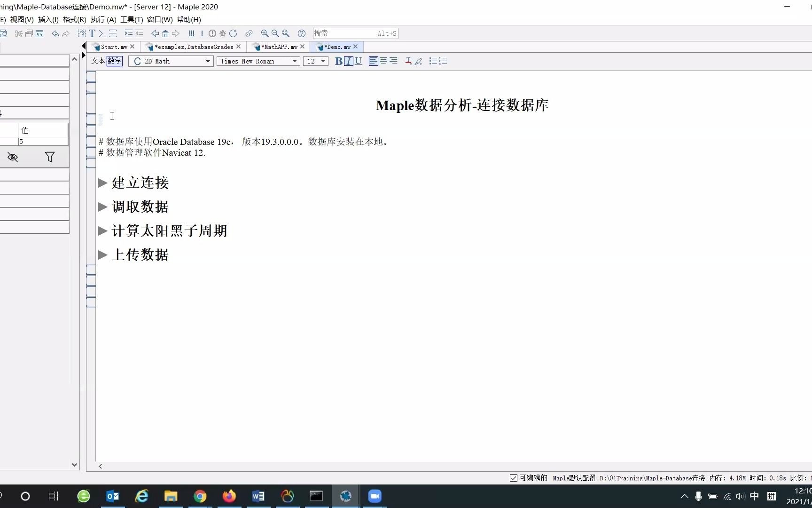Open the font size 12 dropdown
This screenshot has width=812, height=508.
click(322, 61)
